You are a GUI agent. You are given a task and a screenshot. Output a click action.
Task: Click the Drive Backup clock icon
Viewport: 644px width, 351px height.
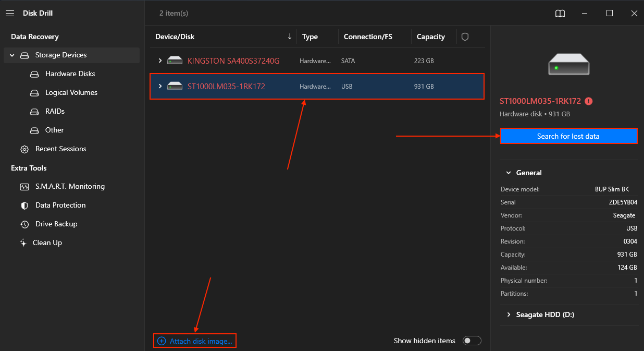click(x=24, y=224)
